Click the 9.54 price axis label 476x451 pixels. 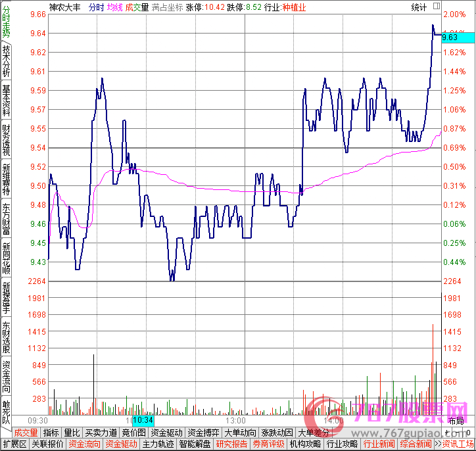(x=38, y=148)
